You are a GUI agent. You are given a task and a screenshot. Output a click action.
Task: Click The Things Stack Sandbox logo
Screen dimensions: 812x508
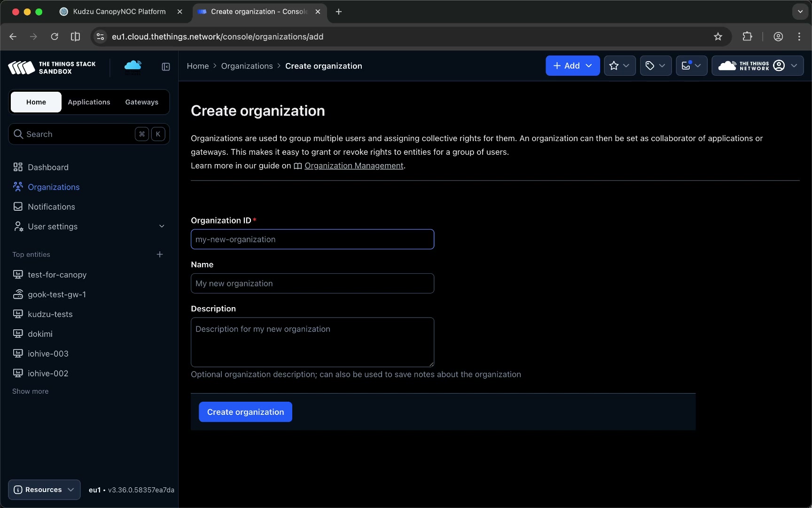pyautogui.click(x=52, y=67)
